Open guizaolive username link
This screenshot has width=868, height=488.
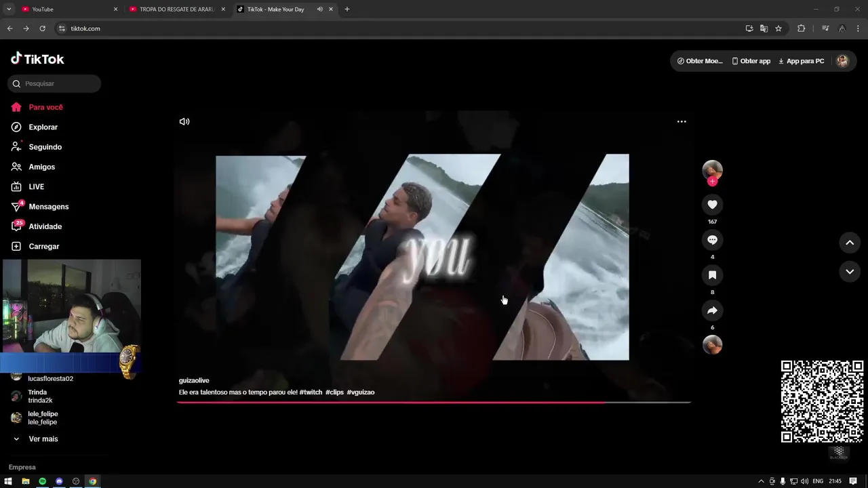click(194, 381)
